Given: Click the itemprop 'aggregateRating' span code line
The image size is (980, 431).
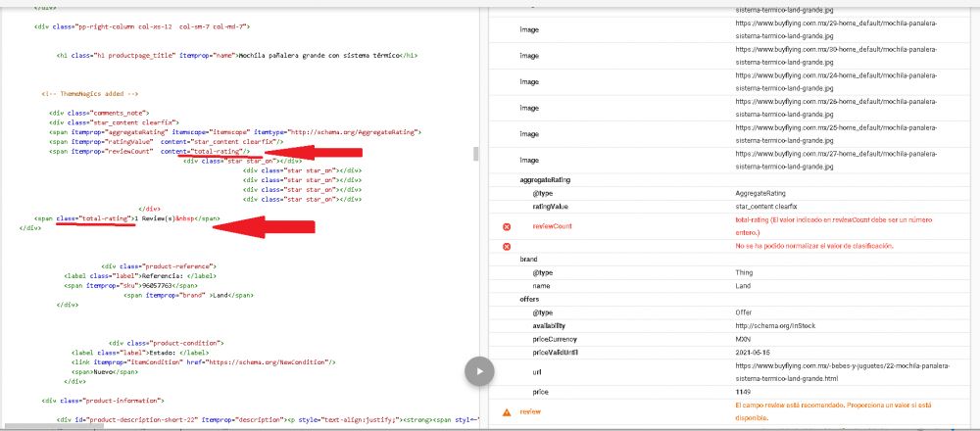Looking at the screenshot, I should coord(235,132).
